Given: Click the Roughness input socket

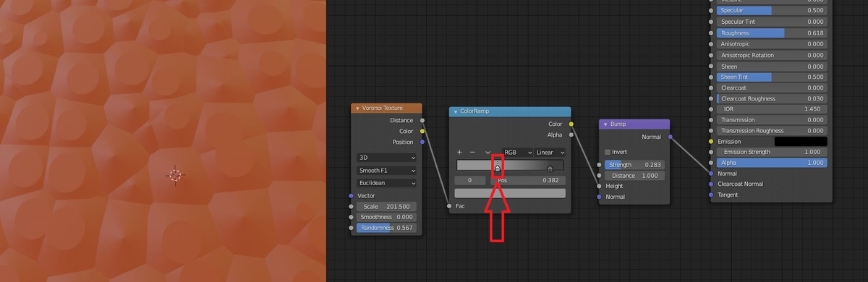Looking at the screenshot, I should [711, 33].
